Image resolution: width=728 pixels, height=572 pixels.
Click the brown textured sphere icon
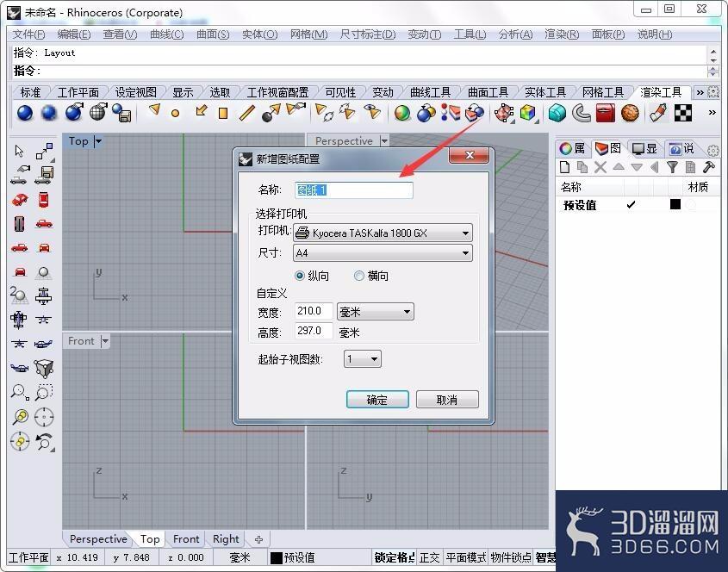[x=630, y=113]
